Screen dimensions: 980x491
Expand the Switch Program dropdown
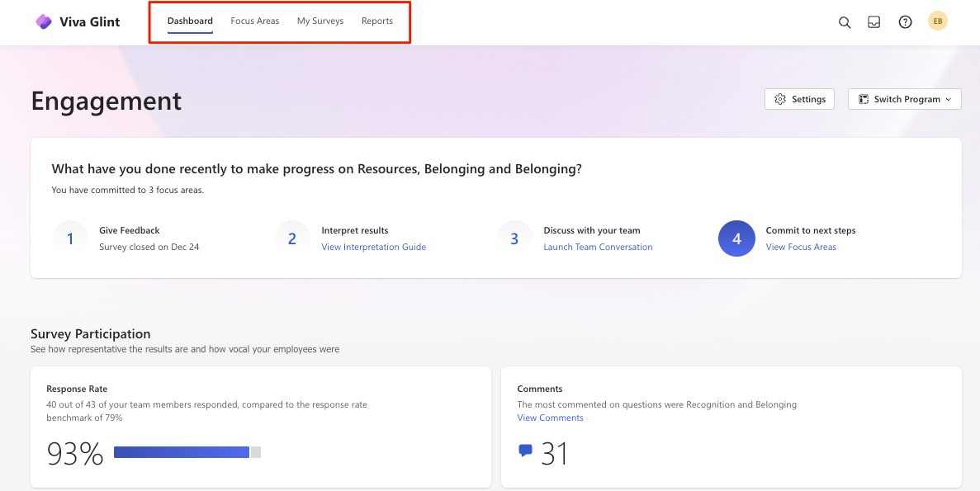click(904, 99)
